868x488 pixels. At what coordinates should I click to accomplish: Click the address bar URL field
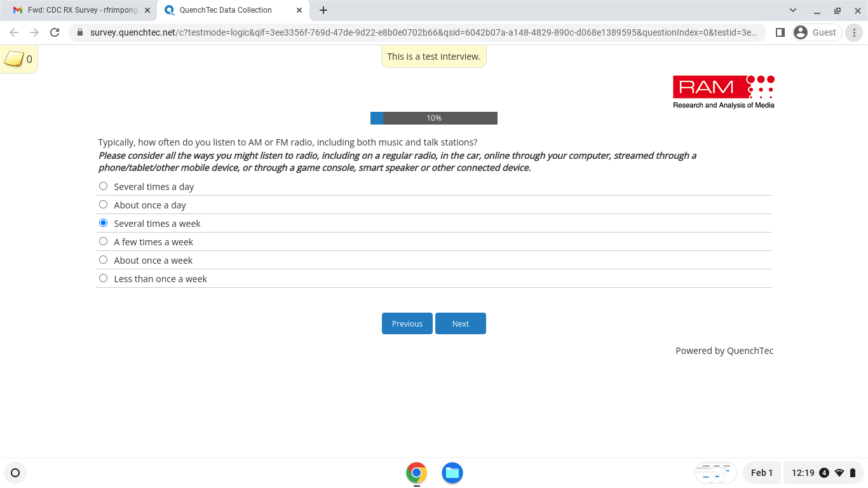419,32
